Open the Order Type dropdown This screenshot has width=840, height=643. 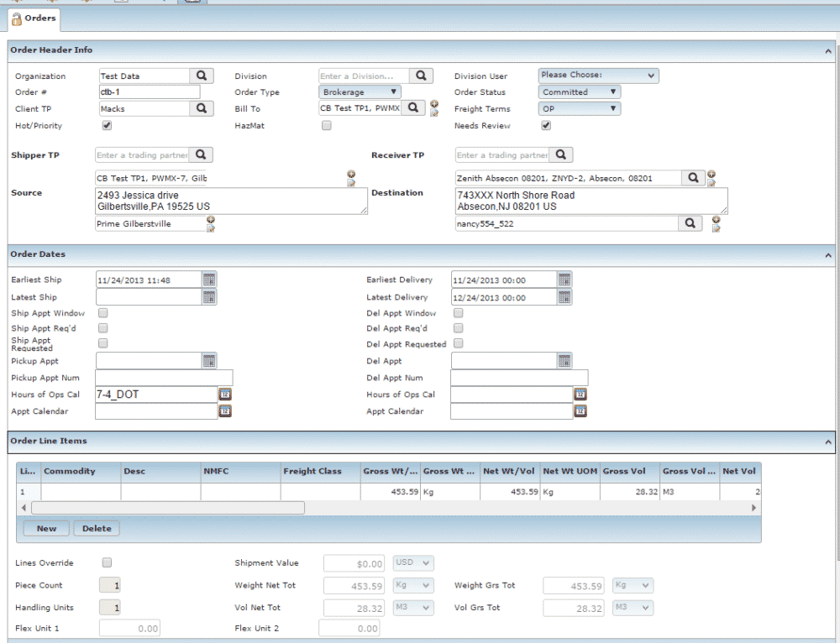pyautogui.click(x=360, y=92)
